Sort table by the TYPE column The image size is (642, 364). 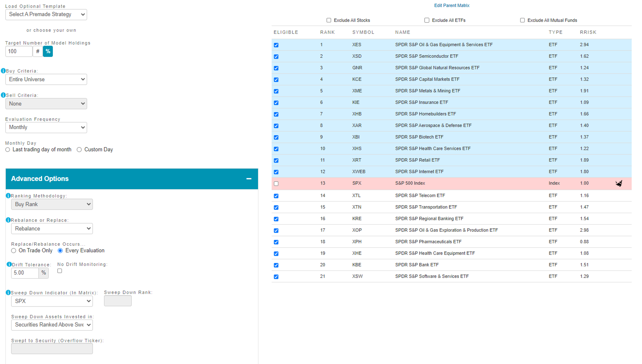(x=555, y=32)
